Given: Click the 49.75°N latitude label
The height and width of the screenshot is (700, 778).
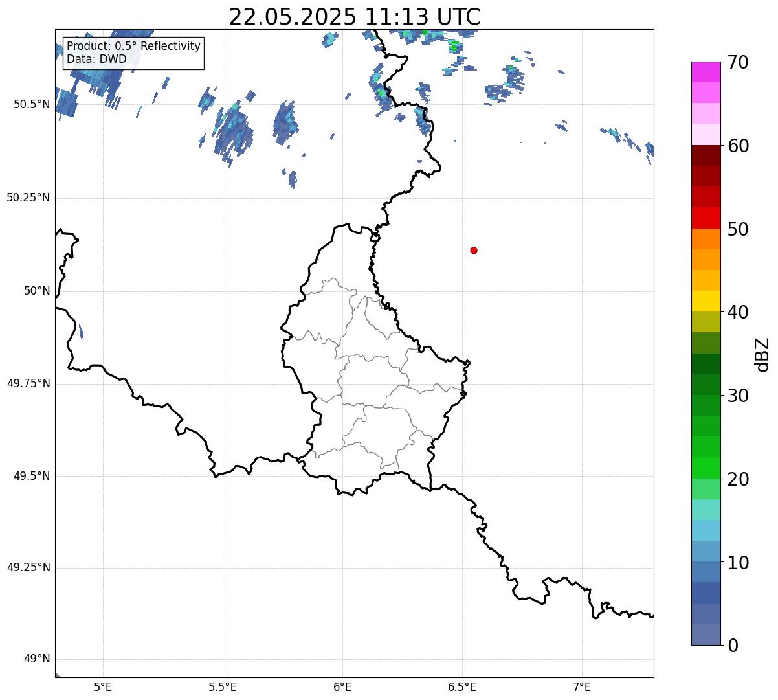Looking at the screenshot, I should tap(28, 383).
